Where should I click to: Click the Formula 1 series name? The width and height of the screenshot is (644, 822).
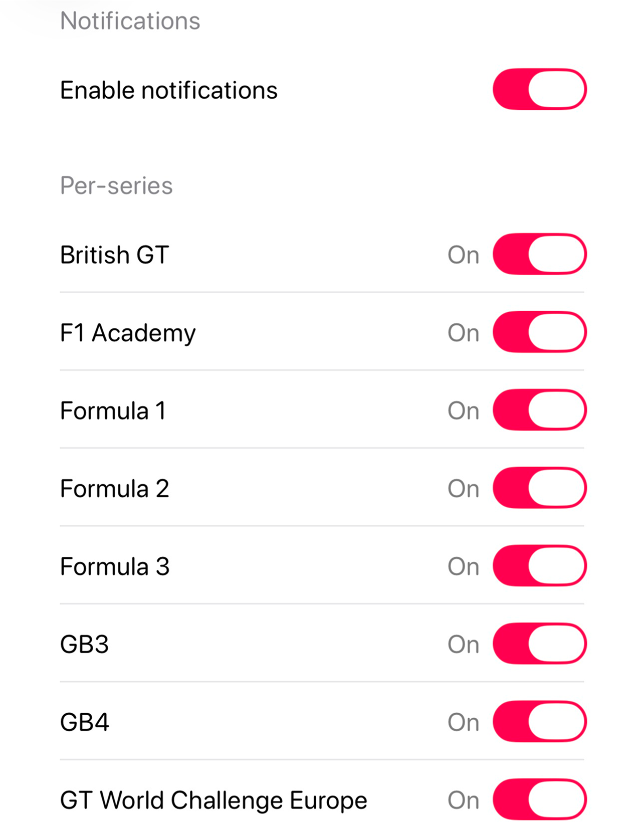coord(113,411)
